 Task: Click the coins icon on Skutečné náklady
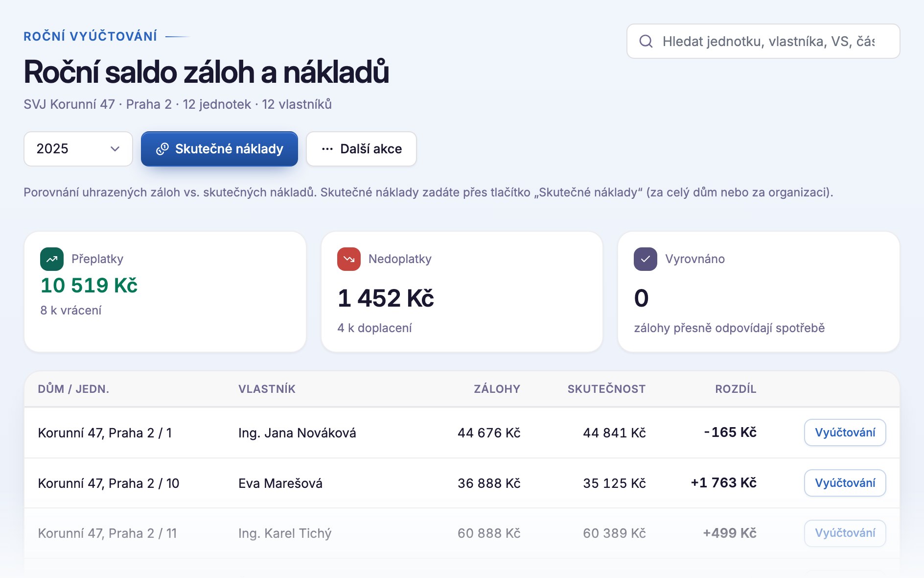162,149
